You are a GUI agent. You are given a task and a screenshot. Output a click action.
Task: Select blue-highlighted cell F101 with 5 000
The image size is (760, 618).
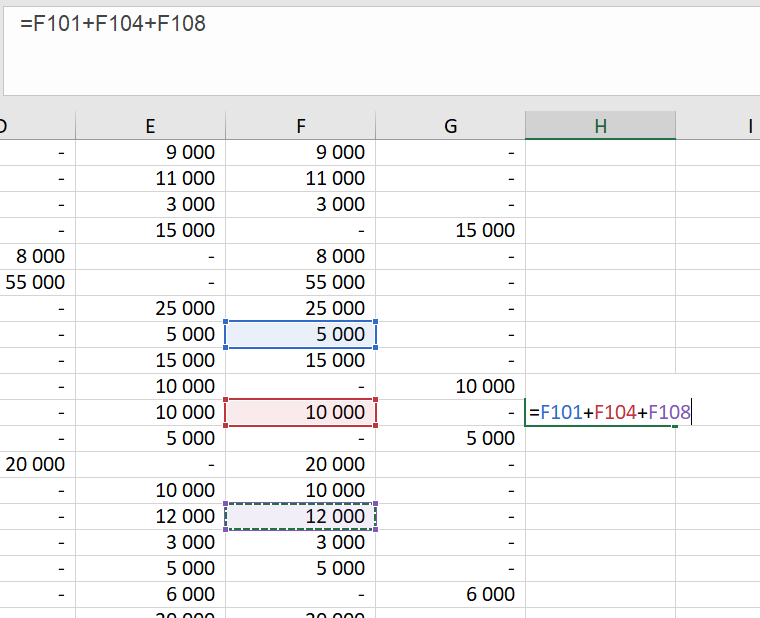click(x=301, y=334)
